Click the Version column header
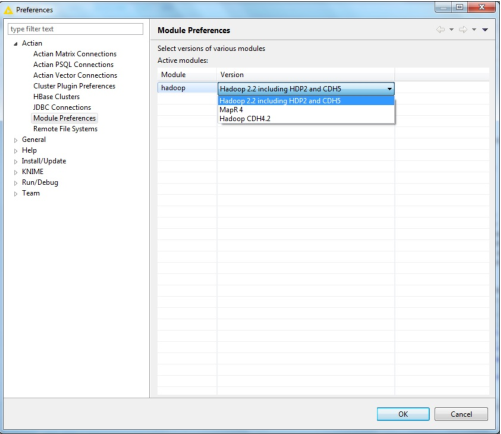This screenshot has width=501, height=434. pos(306,75)
